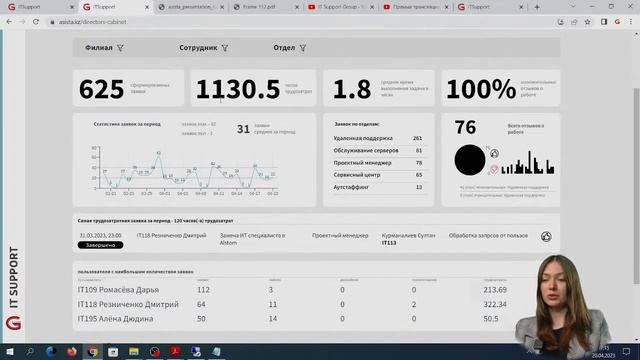This screenshot has height=360, width=640.
Task: Click the 100% positive reviews card
Action: tap(500, 88)
